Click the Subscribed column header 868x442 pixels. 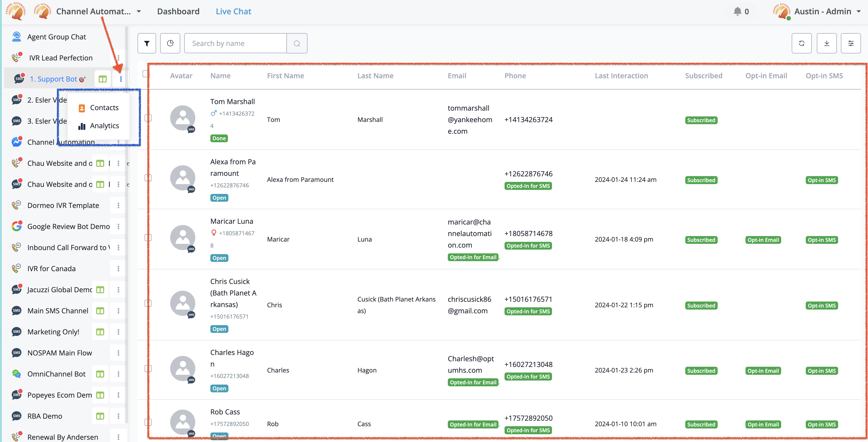point(704,76)
